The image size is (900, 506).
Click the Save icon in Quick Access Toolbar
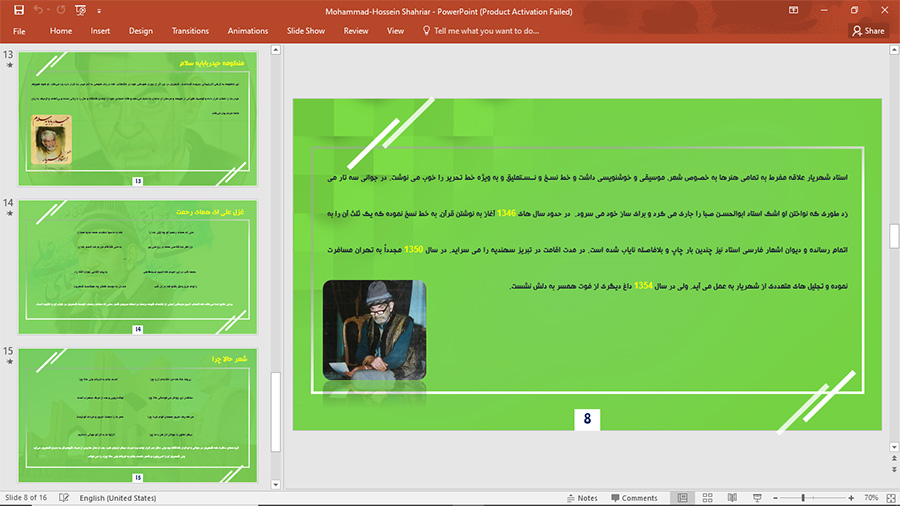19,10
